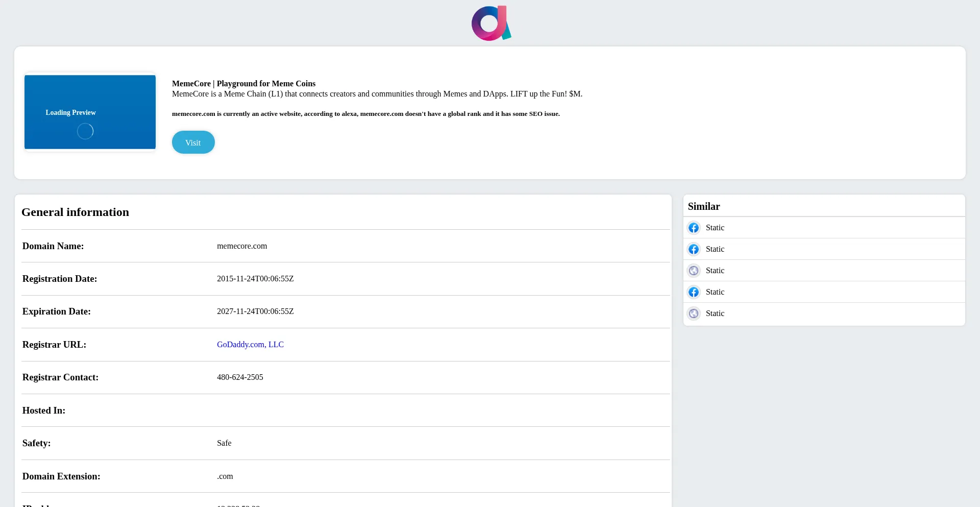Screen dimensions: 980x507
Task: Click the Safe value in the Safety row
Action: coord(224,443)
